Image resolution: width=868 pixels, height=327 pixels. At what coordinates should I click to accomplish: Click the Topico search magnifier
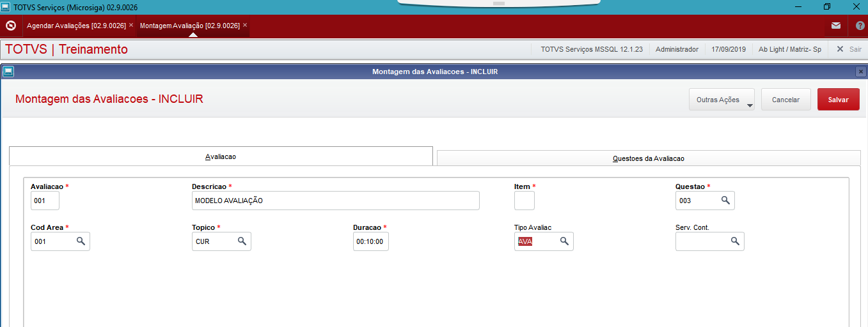click(242, 241)
